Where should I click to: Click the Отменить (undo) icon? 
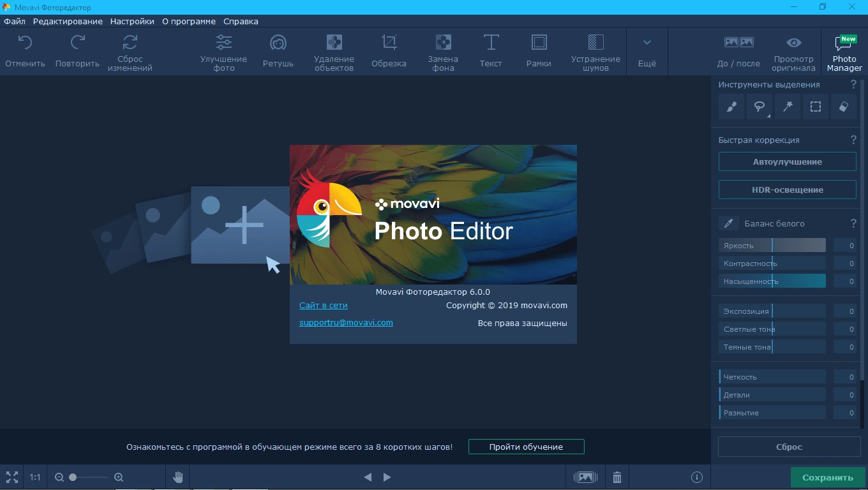[x=25, y=43]
